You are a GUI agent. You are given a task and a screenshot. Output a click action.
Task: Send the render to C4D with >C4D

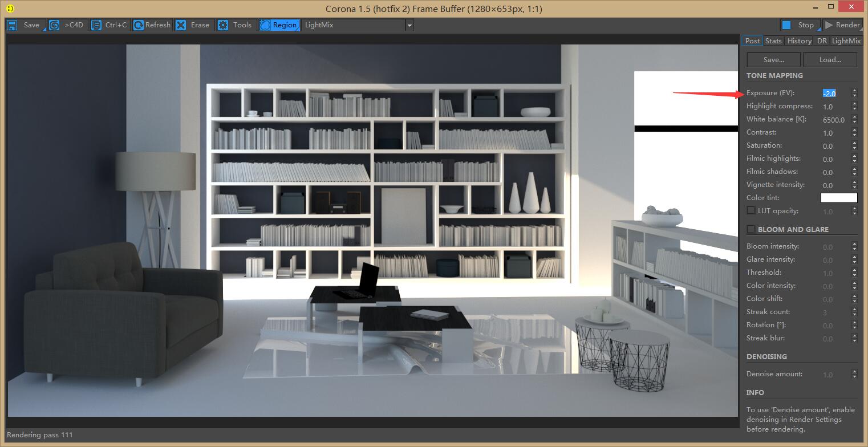pos(68,25)
